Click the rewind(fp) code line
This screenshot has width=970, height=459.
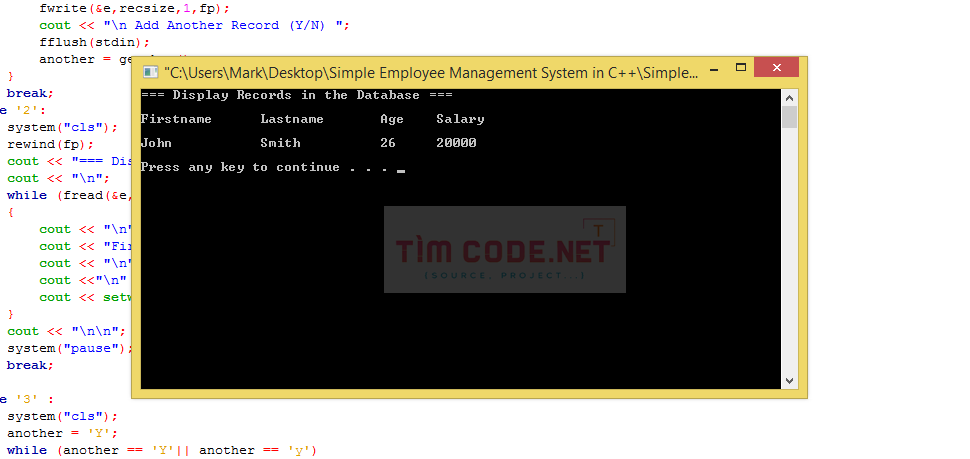tap(51, 144)
